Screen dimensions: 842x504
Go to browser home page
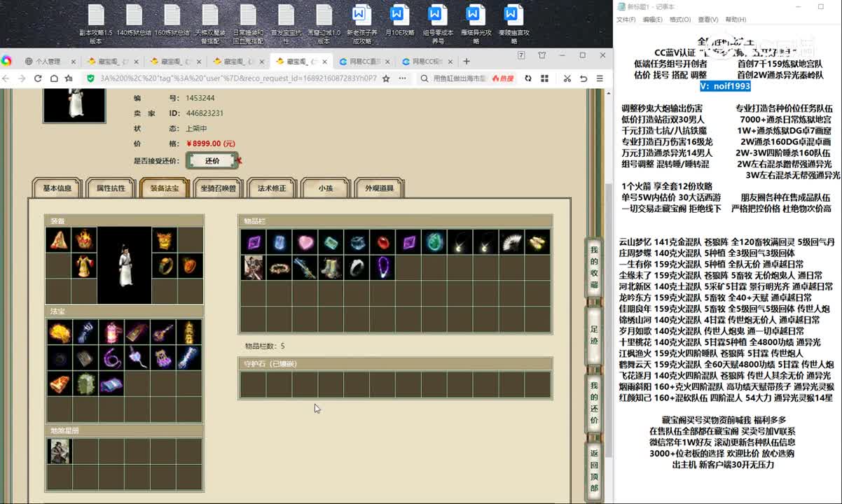click(x=53, y=78)
